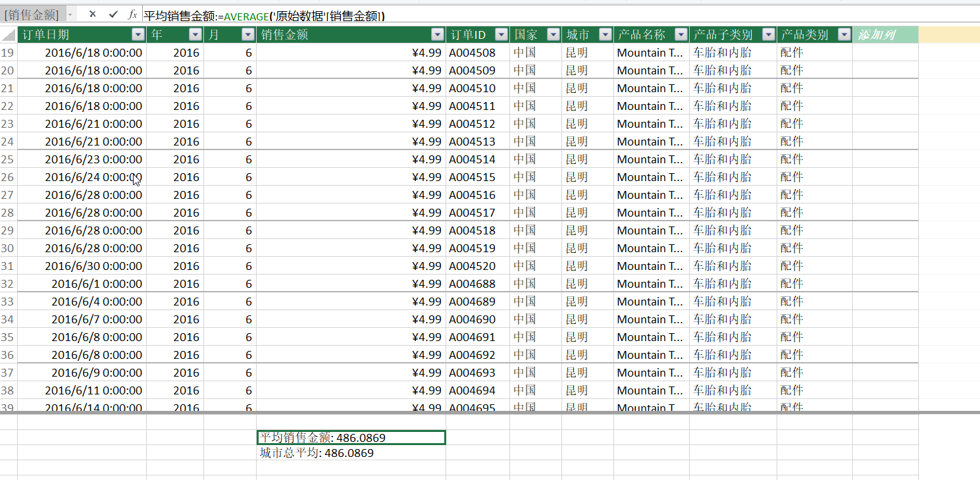Open the 产品子类别 filter dropdown
Image resolution: width=980 pixels, height=480 pixels.
[x=767, y=34]
